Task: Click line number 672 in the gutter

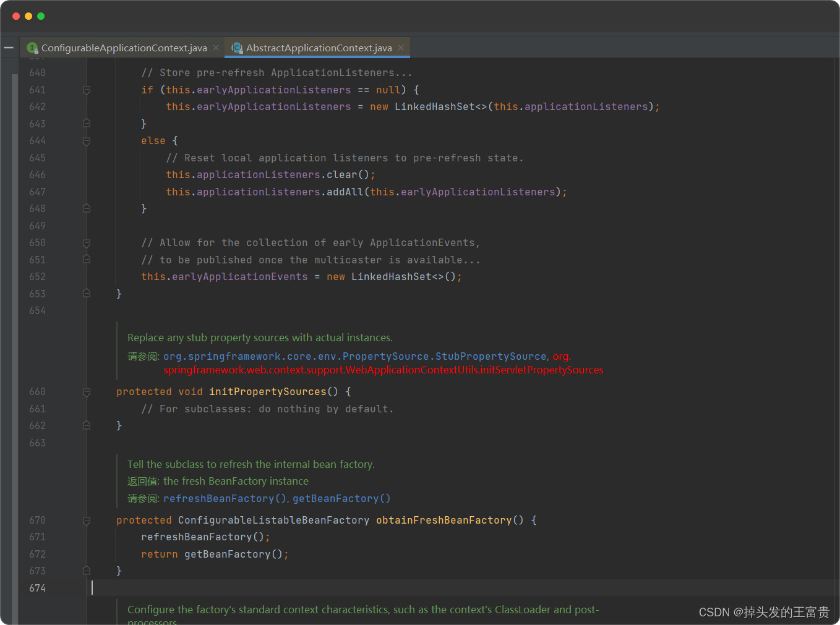Action: [37, 555]
